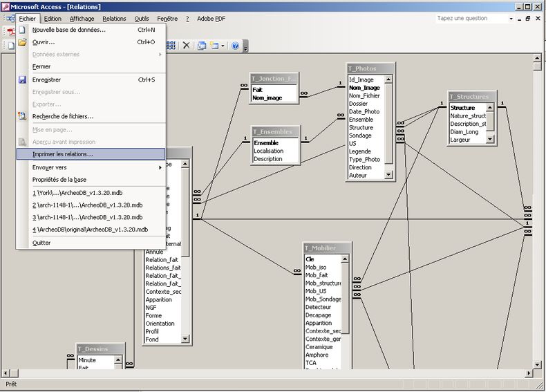Select the T_Jonction_F... table title bar
546x392 pixels.
point(274,79)
